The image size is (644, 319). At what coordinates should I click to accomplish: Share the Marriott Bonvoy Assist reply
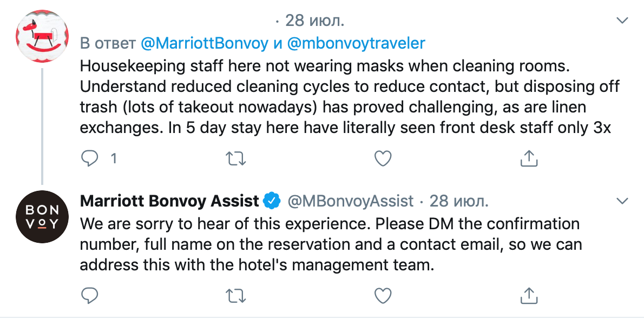point(528,295)
